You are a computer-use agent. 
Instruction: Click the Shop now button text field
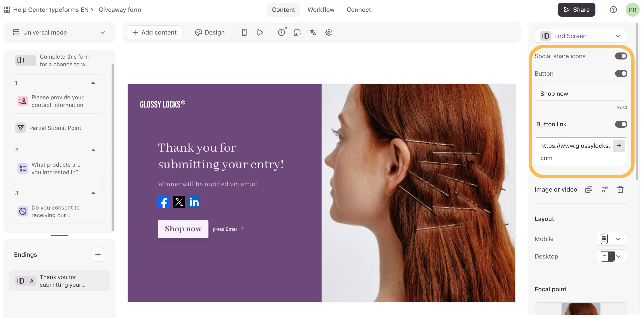tap(581, 94)
